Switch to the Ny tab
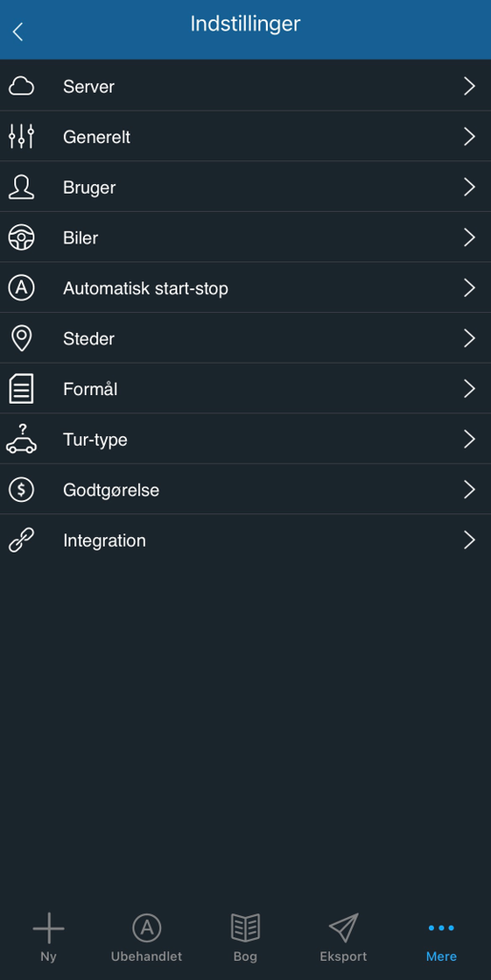The image size is (491, 980). tap(48, 937)
